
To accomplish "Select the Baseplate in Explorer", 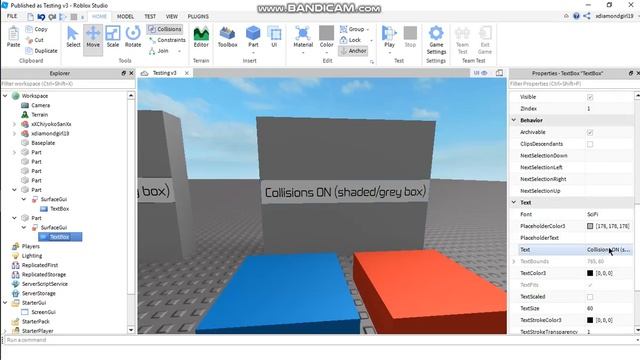I will click(43, 143).
